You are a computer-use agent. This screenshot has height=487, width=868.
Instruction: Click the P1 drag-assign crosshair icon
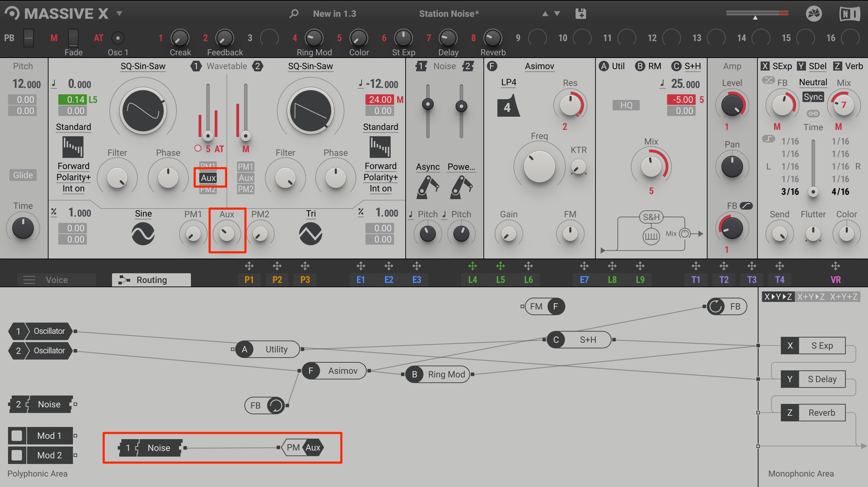point(249,266)
